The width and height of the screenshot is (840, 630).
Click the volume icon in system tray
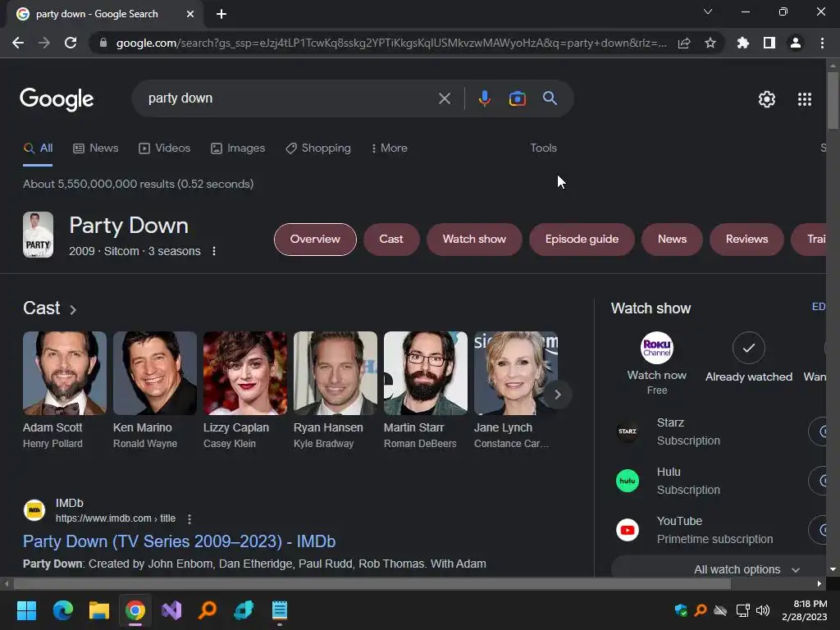point(762,610)
